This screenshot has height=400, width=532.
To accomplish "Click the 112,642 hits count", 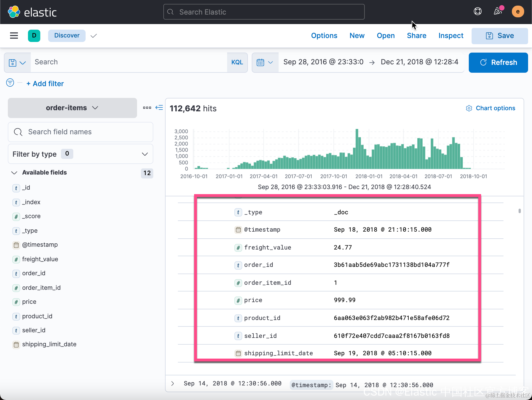I will coord(193,109).
